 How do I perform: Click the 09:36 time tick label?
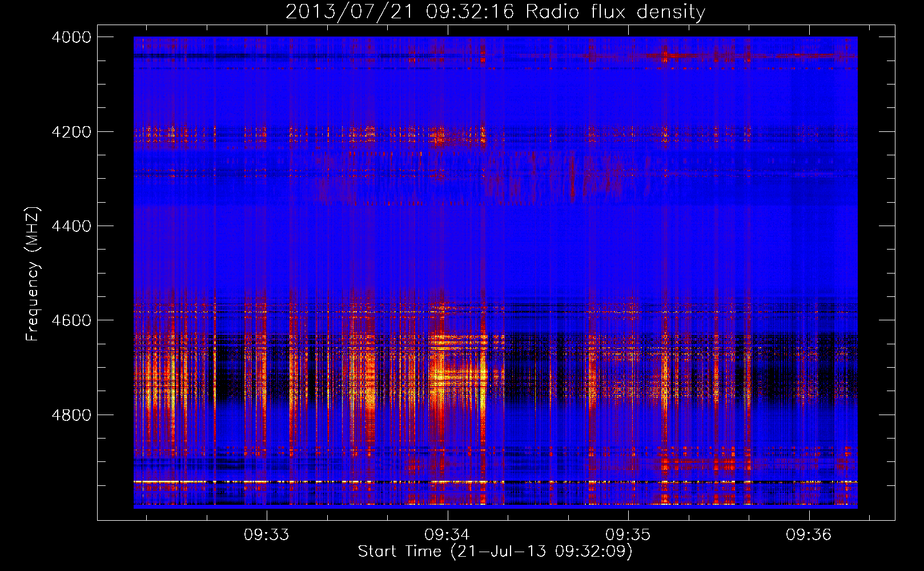point(809,535)
